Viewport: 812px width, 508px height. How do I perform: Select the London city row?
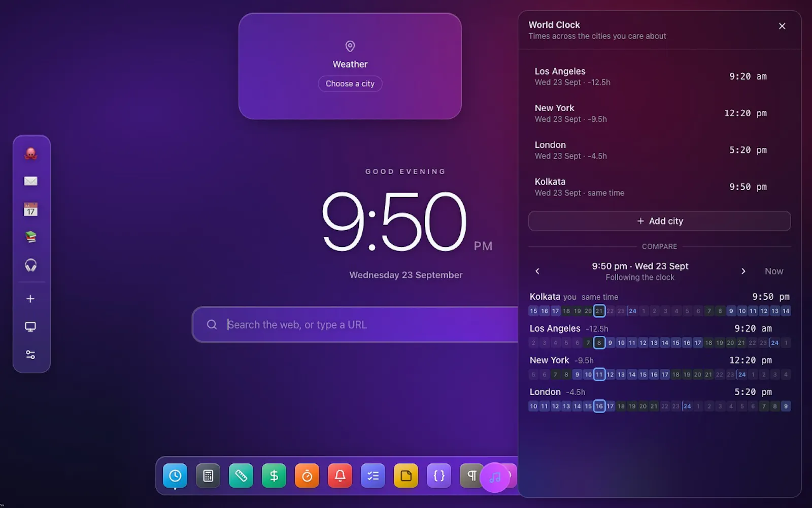(x=660, y=150)
